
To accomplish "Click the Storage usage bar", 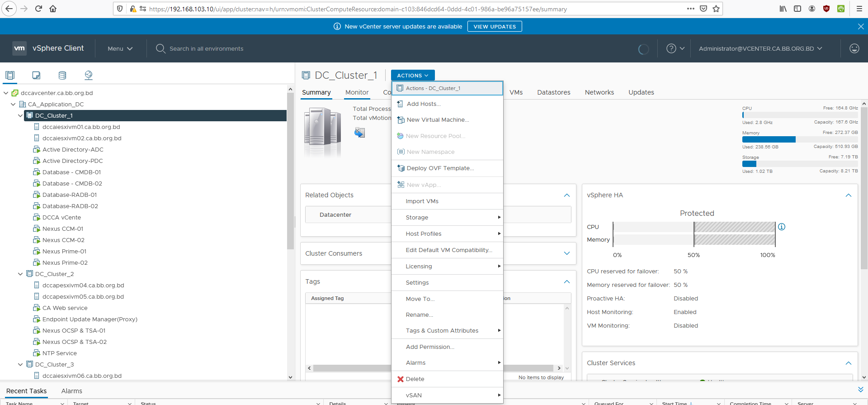I will coord(800,164).
